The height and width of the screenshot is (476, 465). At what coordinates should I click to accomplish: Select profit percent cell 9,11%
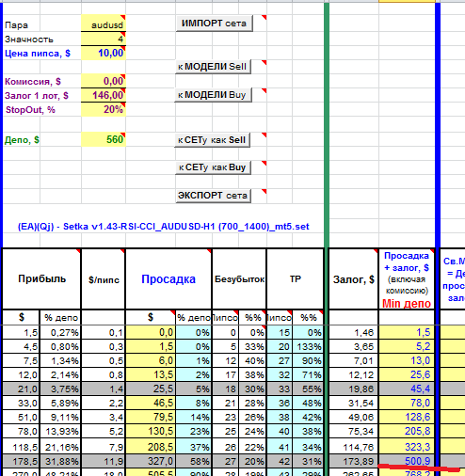point(60,417)
